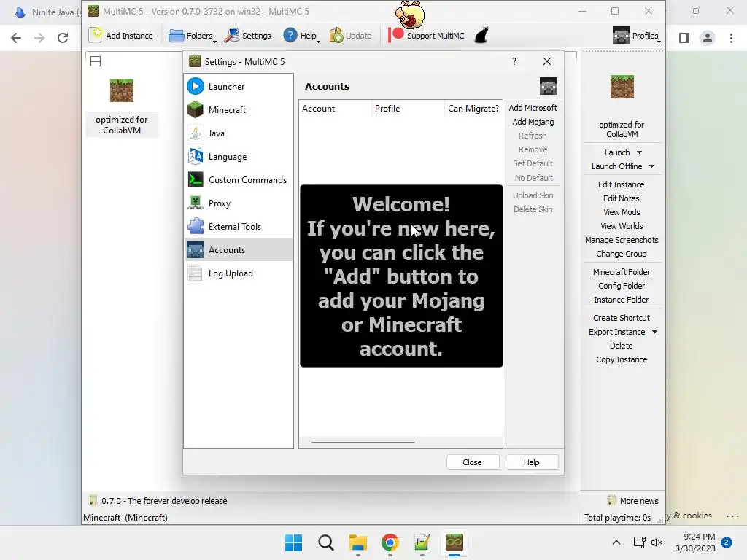Open the Folders dropdown menu

192,36
